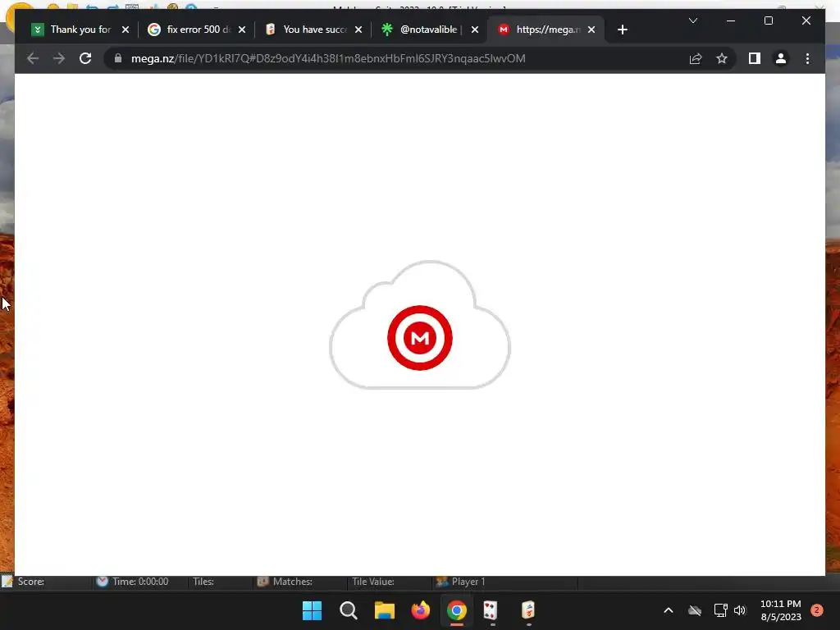Minimize the Chrome window
The height and width of the screenshot is (630, 840).
(x=731, y=21)
